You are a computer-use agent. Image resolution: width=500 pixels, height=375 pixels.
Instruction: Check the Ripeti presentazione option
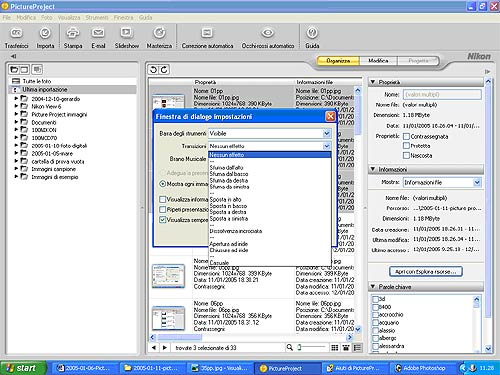(163, 210)
